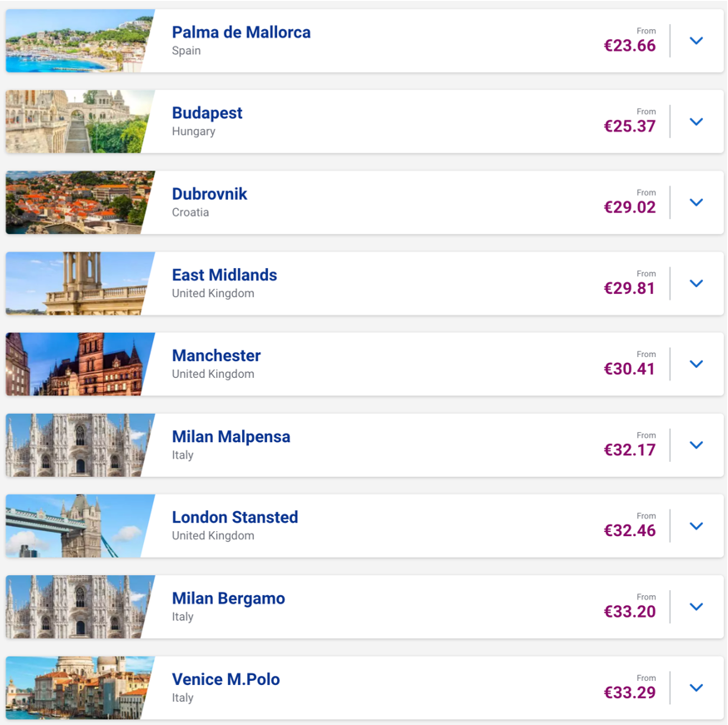Image resolution: width=728 pixels, height=725 pixels.
Task: Expand the Dubrovnik fare details
Action: coord(696,201)
